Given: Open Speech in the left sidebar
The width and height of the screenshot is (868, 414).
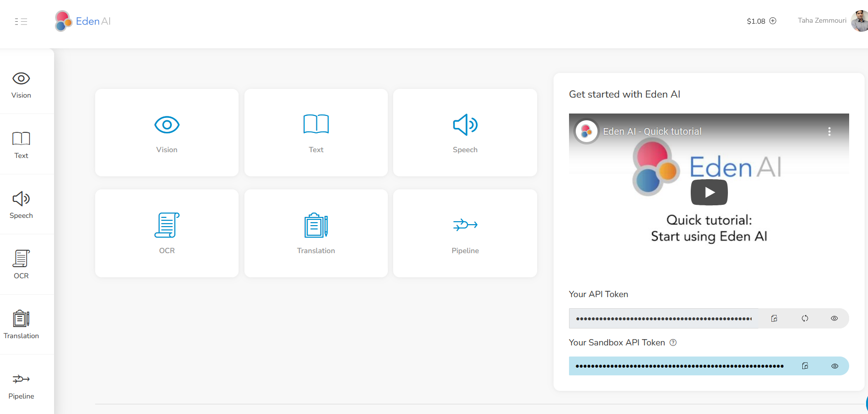Looking at the screenshot, I should [x=21, y=206].
